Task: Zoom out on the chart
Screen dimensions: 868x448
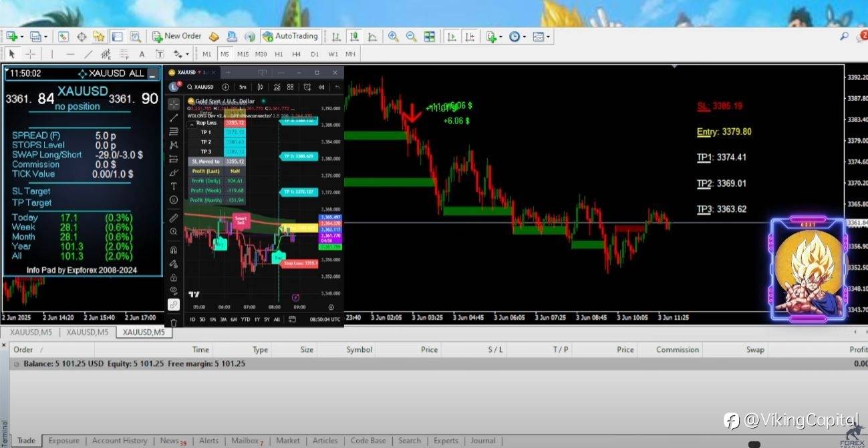Action: (x=411, y=37)
